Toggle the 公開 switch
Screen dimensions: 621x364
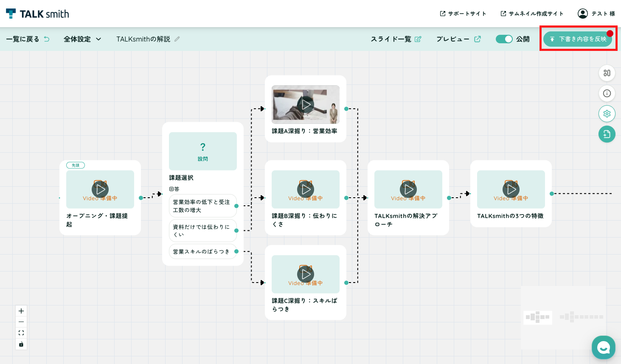click(504, 39)
